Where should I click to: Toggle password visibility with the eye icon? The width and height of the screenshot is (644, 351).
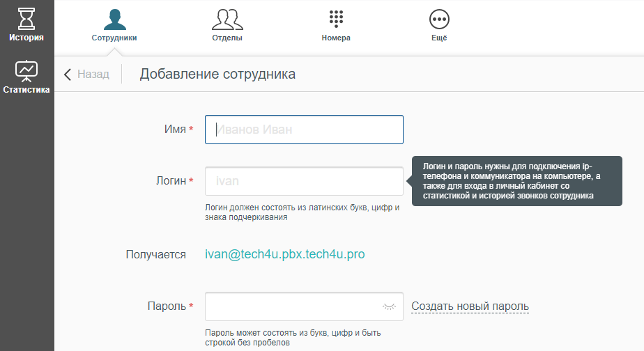(389, 306)
